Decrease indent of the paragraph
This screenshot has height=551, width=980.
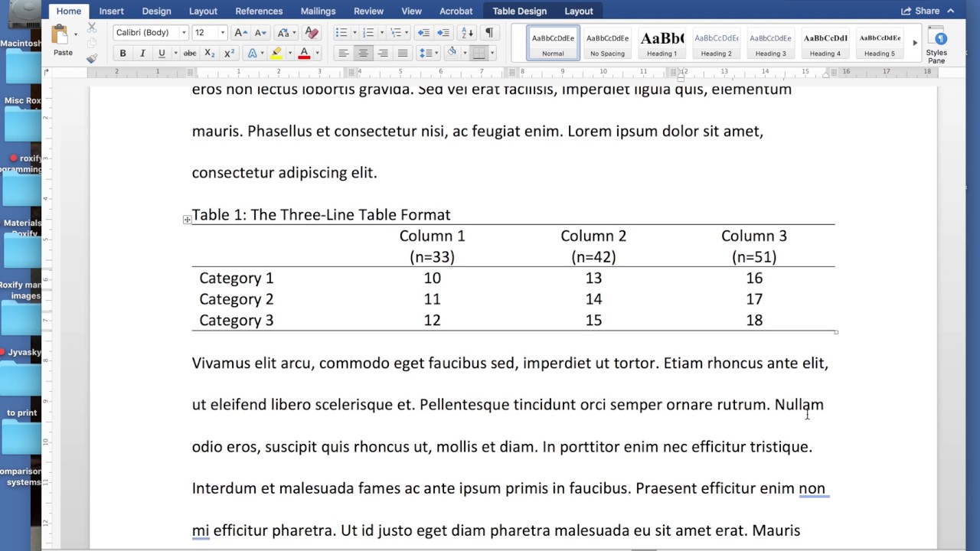423,33
